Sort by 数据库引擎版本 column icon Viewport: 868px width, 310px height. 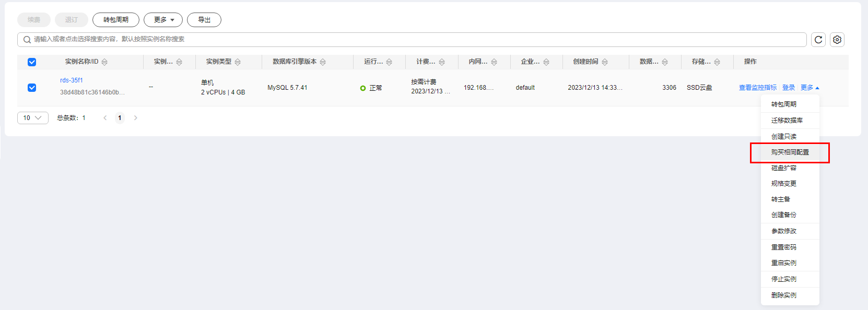point(323,62)
